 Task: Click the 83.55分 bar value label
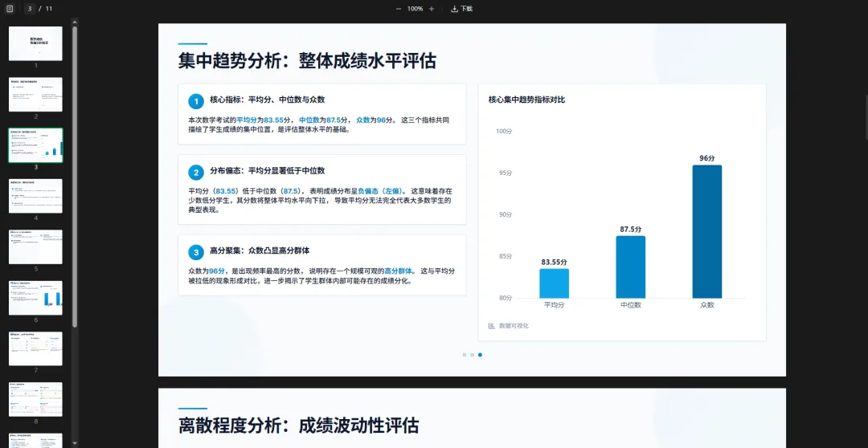pyautogui.click(x=554, y=263)
